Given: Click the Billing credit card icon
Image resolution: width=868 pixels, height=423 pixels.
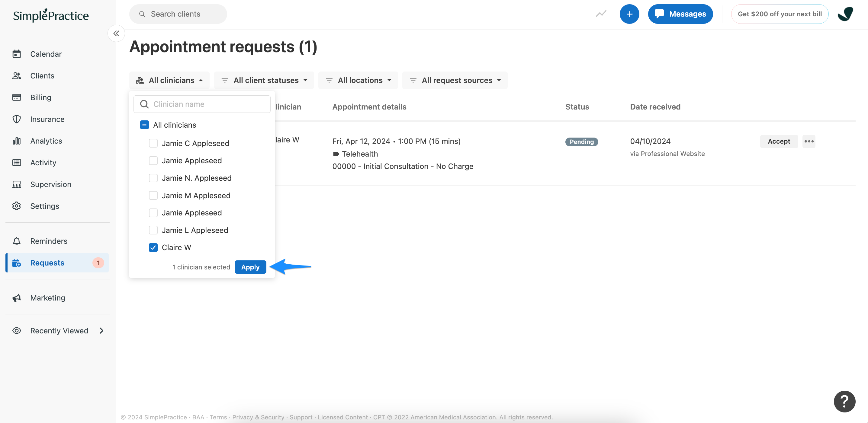Looking at the screenshot, I should pyautogui.click(x=17, y=97).
